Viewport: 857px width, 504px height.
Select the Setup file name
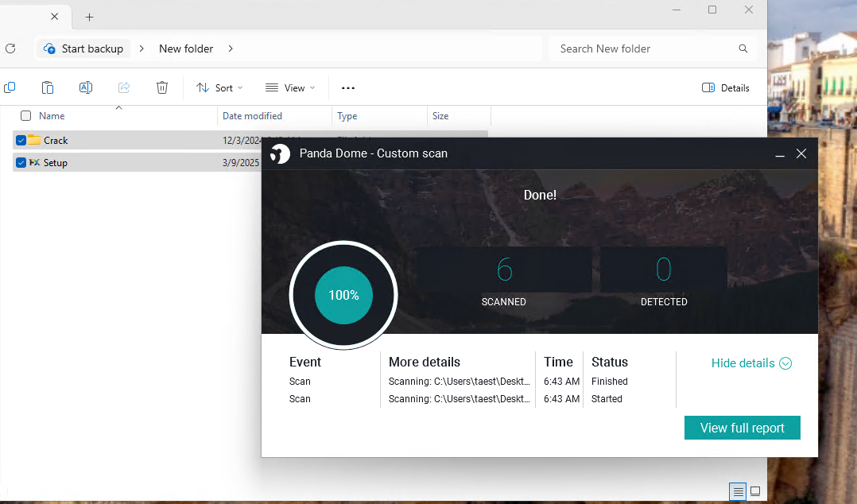pyautogui.click(x=55, y=163)
